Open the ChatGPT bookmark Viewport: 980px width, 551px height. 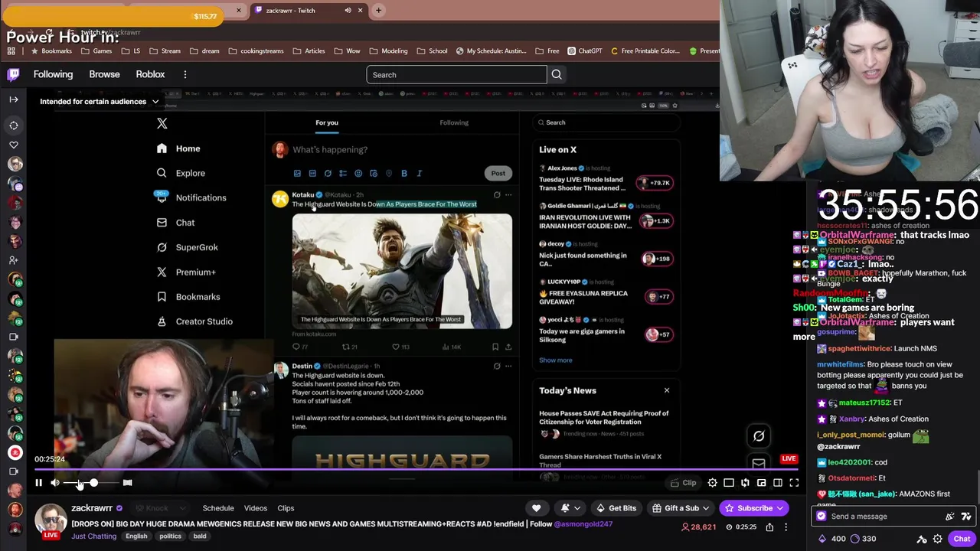tap(584, 51)
